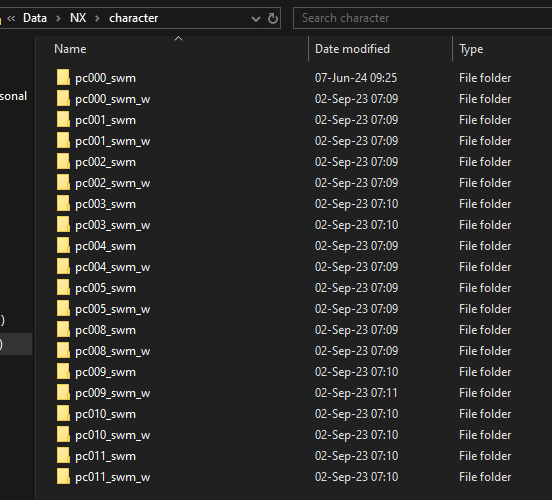This screenshot has width=552, height=500.
Task: Select the pc005_swm folder name
Action: click(x=105, y=288)
